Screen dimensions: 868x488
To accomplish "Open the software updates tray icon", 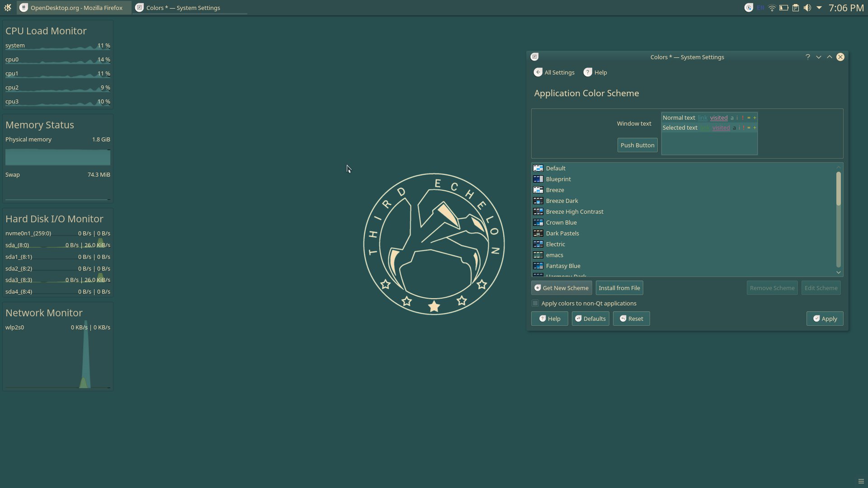I will (749, 8).
